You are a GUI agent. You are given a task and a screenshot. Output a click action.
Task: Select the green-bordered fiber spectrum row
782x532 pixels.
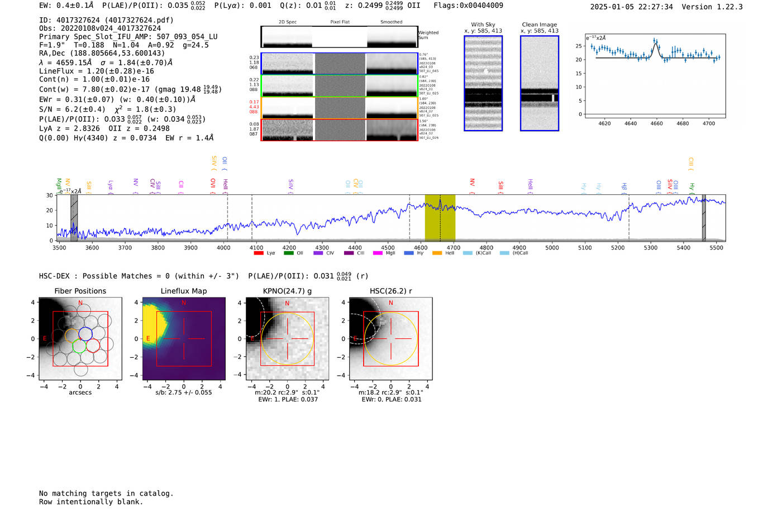[340, 85]
